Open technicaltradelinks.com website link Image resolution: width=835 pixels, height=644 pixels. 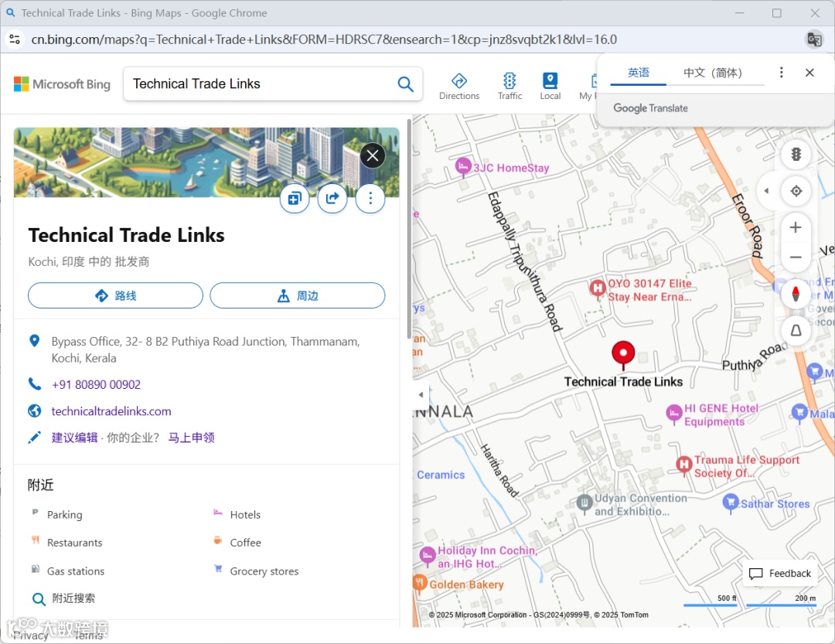(x=111, y=411)
